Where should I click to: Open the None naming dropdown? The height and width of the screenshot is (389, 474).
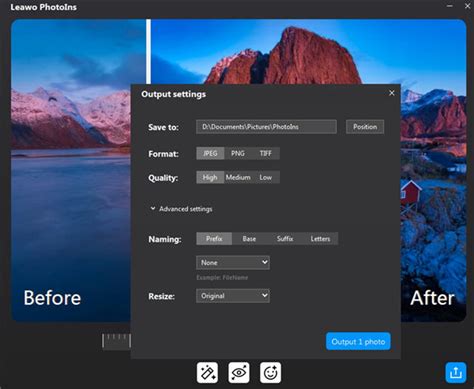[x=233, y=263]
